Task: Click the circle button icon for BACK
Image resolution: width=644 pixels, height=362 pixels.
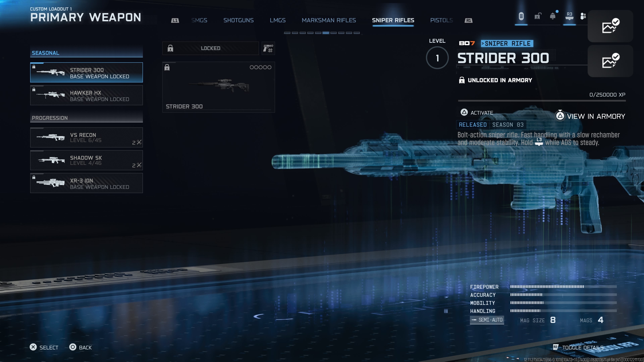Action: (x=73, y=347)
